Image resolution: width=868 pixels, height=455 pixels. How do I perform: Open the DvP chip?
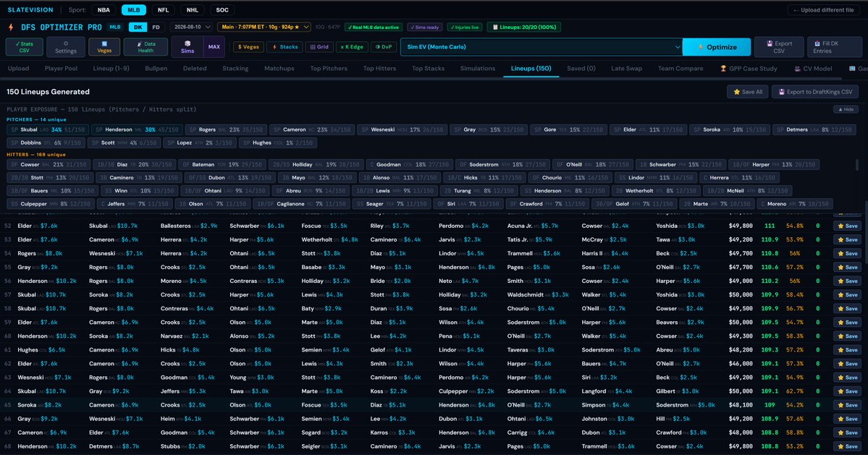click(384, 47)
